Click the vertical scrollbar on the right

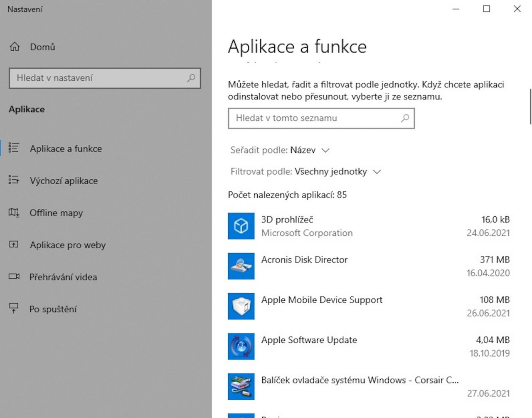coord(530,106)
